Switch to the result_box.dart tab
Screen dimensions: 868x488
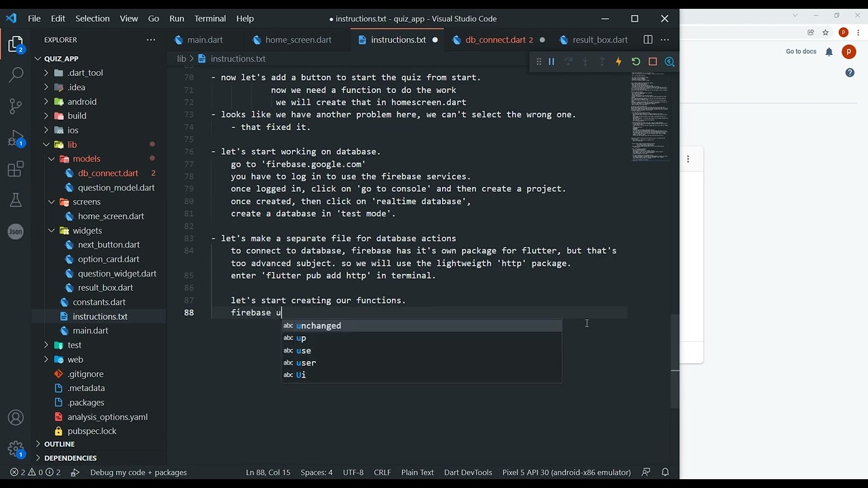[599, 40]
